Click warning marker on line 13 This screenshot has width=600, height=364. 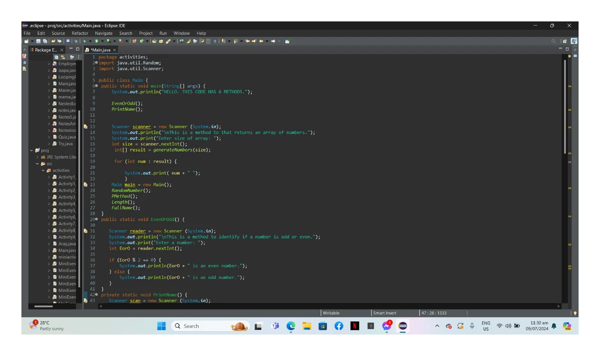coord(85,127)
